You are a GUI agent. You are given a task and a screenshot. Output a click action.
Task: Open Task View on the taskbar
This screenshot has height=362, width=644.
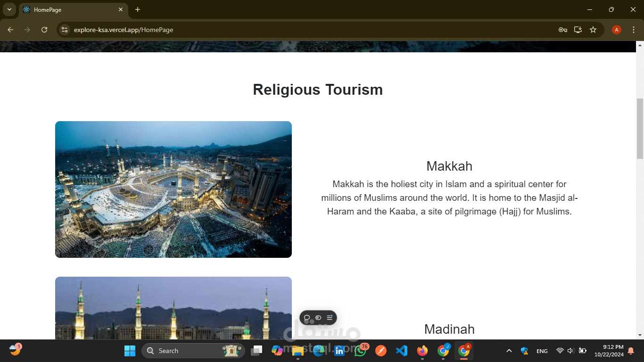coord(256,351)
